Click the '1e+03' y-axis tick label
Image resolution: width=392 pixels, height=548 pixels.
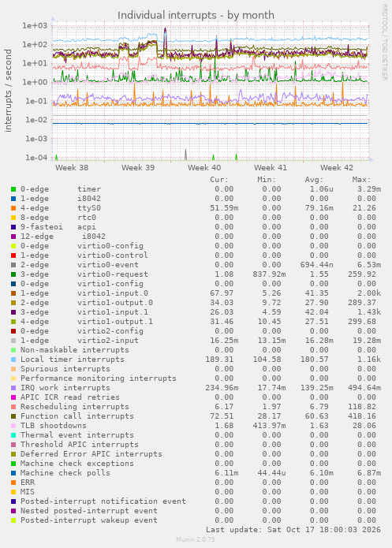click(x=35, y=25)
